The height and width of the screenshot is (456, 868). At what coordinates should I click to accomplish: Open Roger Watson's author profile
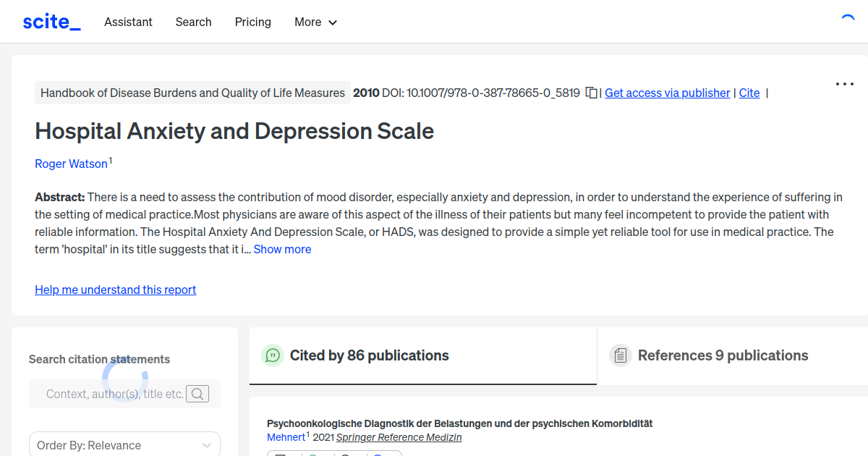pos(71,164)
